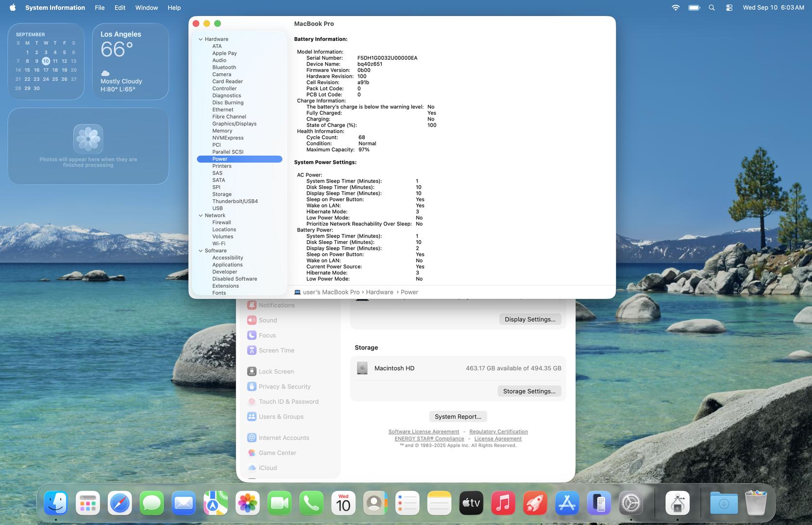
Task: Click the Photos widget on desktop
Action: [88, 146]
